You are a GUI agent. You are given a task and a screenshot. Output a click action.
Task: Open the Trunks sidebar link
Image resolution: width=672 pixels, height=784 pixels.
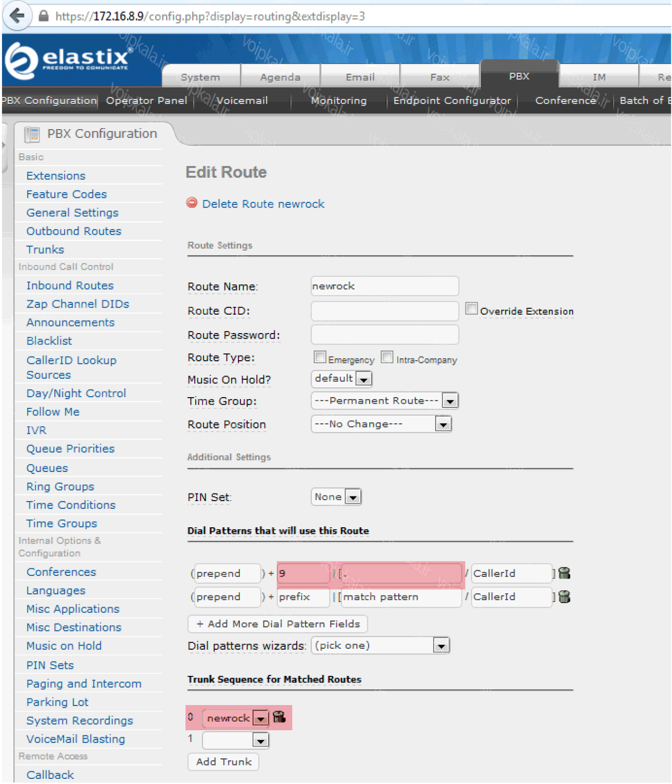45,250
